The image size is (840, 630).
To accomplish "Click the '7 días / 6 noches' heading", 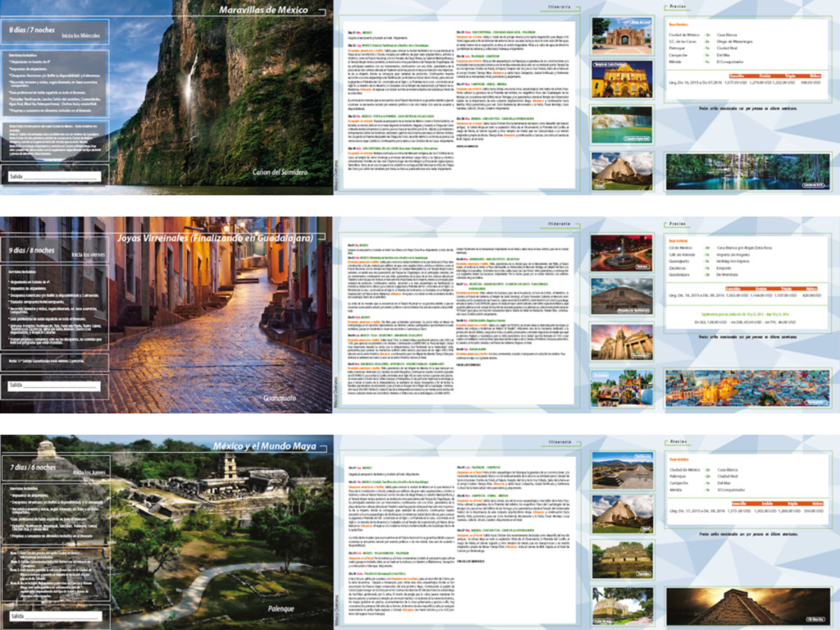I will point(33,467).
